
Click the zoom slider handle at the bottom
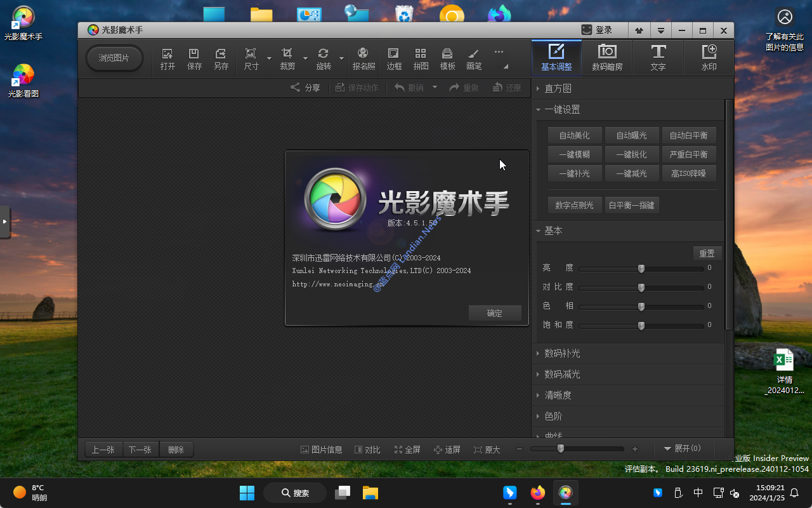pyautogui.click(x=560, y=448)
